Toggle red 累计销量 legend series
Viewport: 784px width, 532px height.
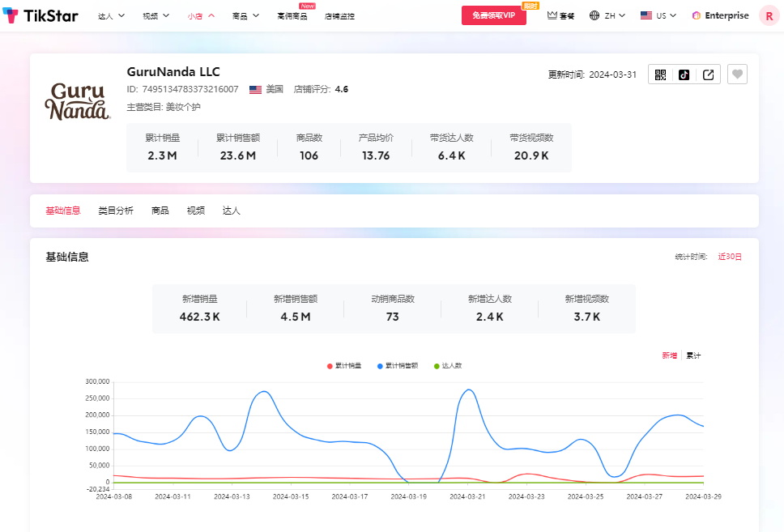[x=344, y=366]
